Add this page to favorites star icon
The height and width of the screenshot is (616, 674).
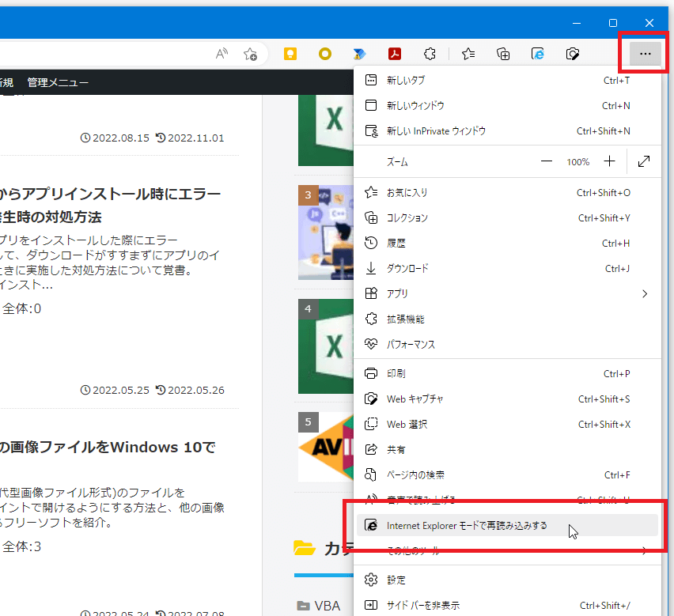click(x=250, y=54)
